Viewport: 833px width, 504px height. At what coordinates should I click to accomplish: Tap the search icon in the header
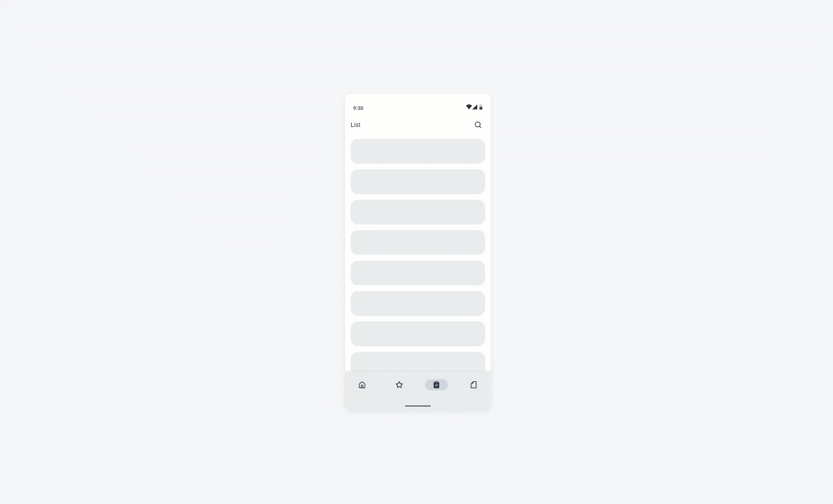[x=478, y=125]
